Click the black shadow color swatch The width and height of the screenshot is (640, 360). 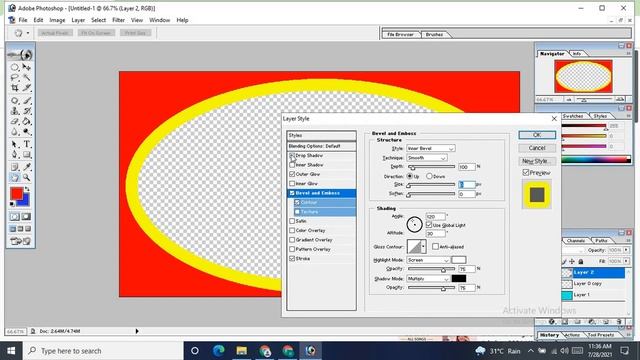458,279
